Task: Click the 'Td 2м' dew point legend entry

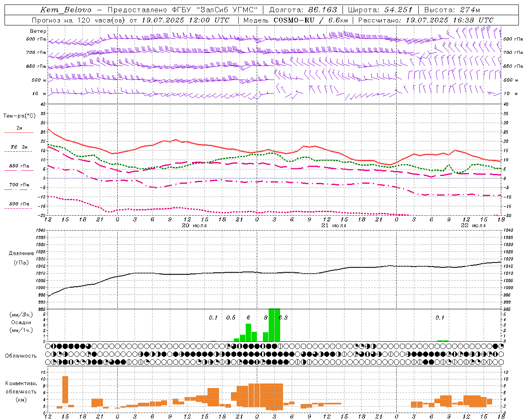Action: click(19, 147)
